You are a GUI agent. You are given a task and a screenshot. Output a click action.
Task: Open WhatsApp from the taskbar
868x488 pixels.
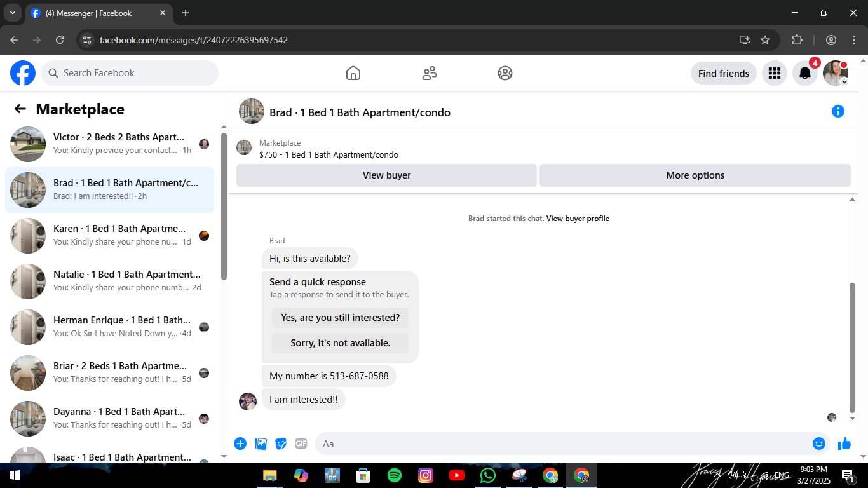488,475
